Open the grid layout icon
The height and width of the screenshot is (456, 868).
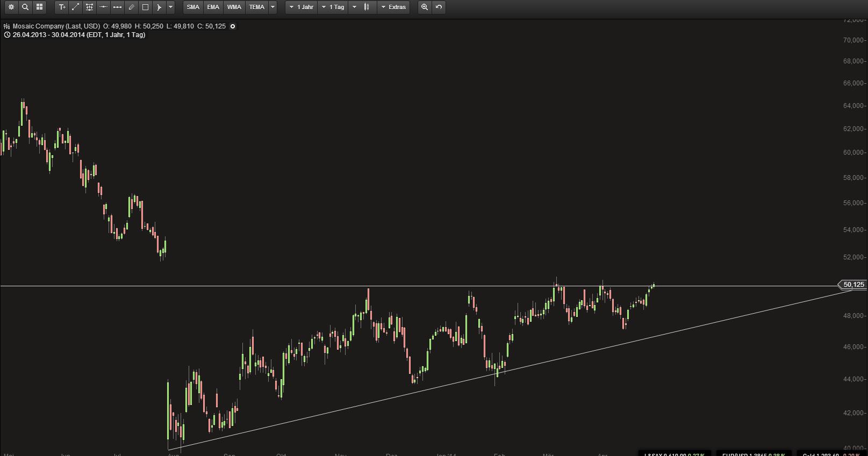click(x=39, y=7)
